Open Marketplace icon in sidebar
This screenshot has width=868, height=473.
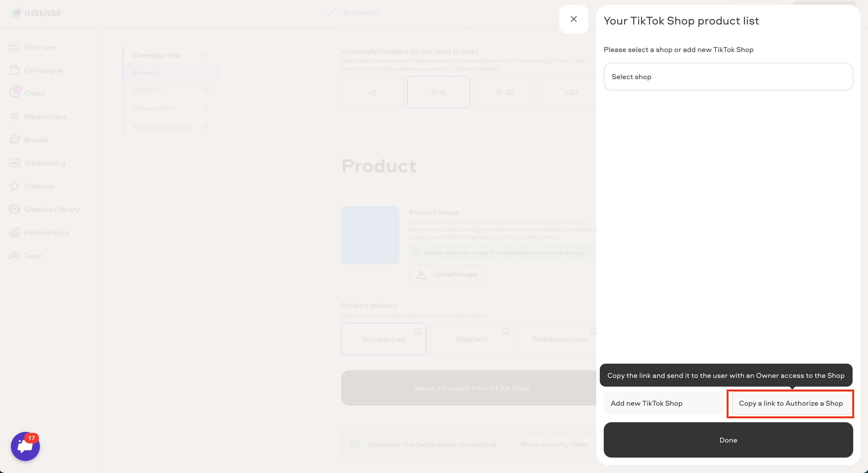(14, 116)
